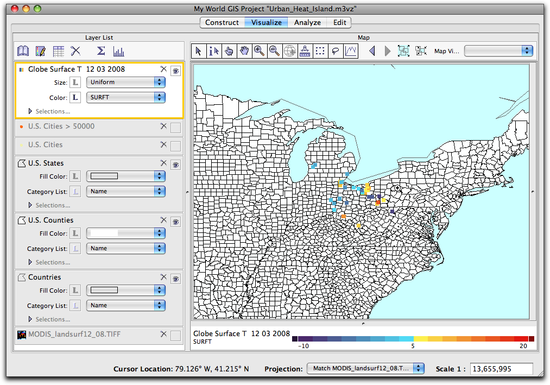The image size is (550, 385).
Task: Show the MODIS_landsurf12_08.TIFF layer
Action: 175,336
